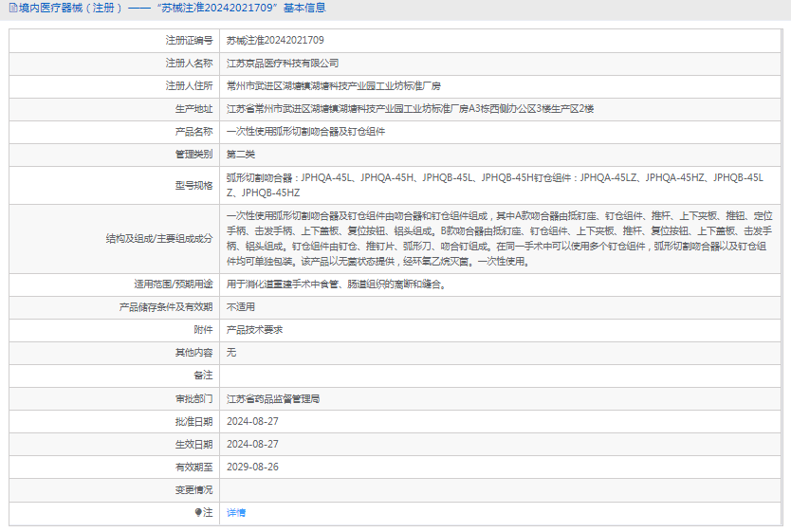Select product name 一次性使用弧形切割吻合器及钉仓组件

click(x=305, y=132)
